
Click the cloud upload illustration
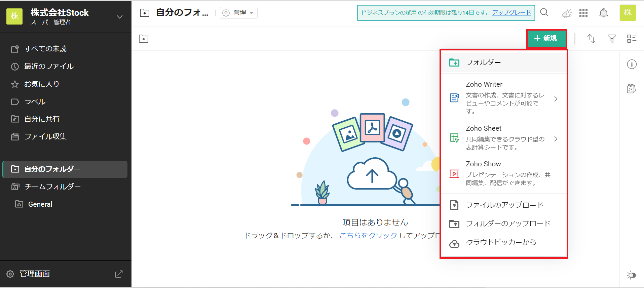371,174
